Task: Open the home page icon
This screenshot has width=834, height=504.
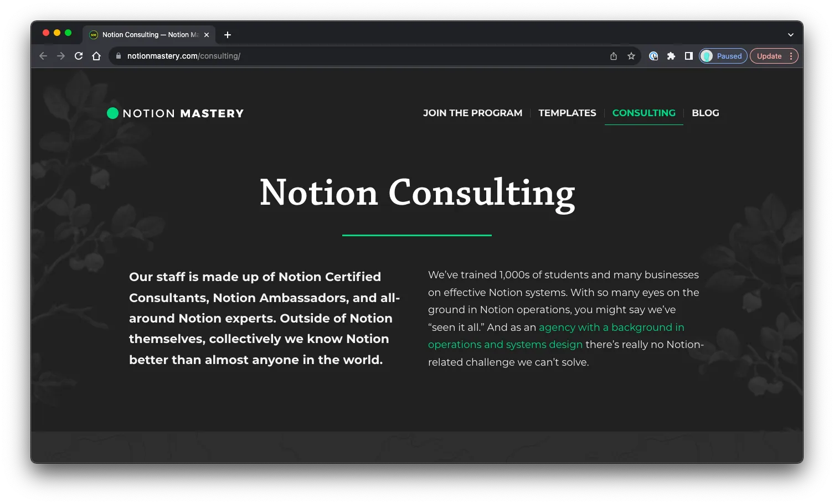Action: tap(96, 56)
